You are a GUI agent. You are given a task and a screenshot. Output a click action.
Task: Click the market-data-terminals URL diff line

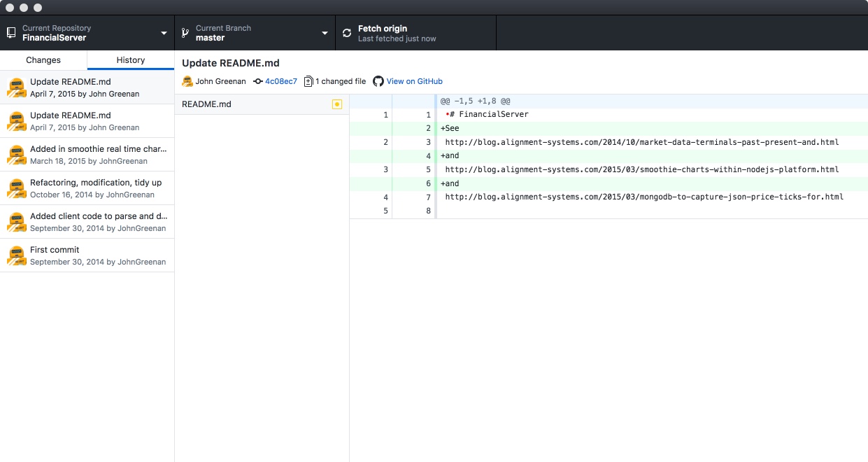(x=609, y=142)
